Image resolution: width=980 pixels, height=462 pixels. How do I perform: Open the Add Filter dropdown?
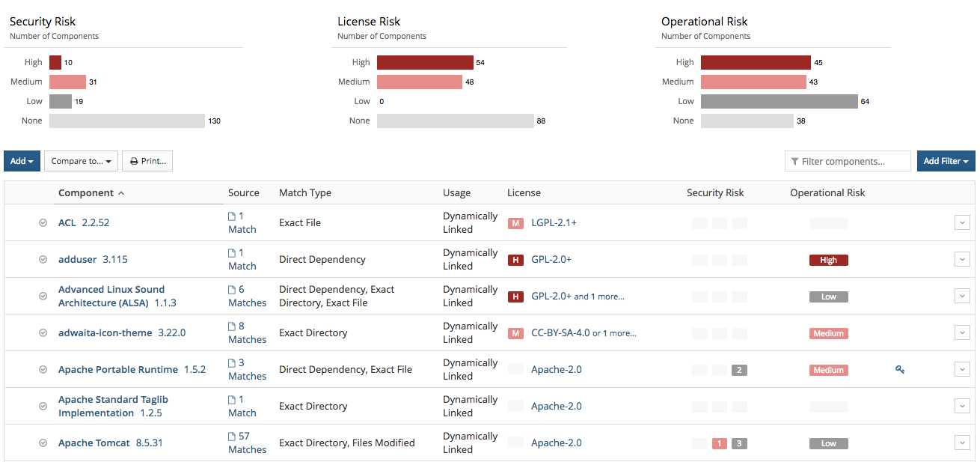click(946, 161)
